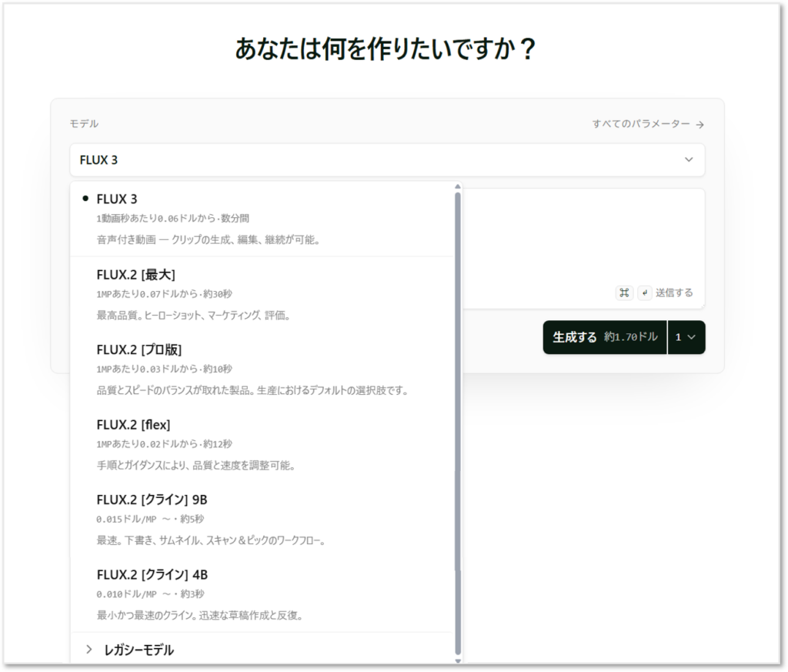Click the 約1.70ドル price text
Image resolution: width=788 pixels, height=672 pixels.
pyautogui.click(x=631, y=336)
